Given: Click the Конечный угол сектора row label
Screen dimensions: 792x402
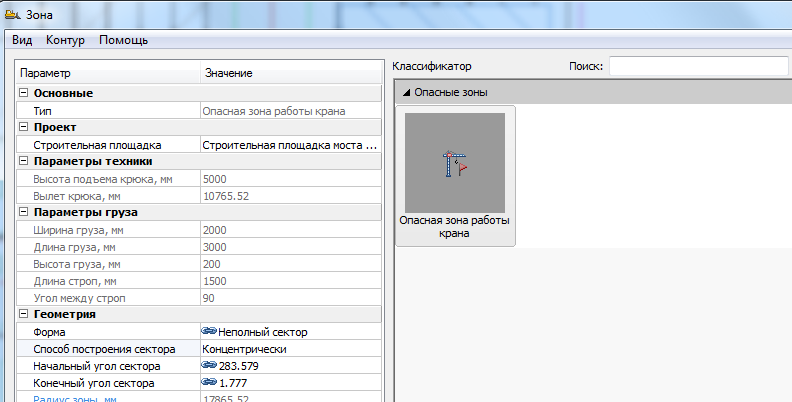Looking at the screenshot, I should coord(94,383).
